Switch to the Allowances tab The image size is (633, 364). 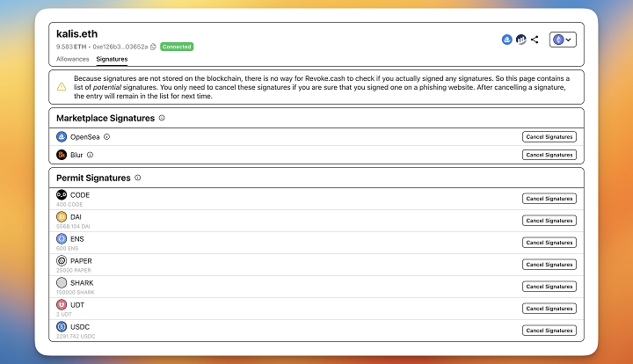pos(71,59)
